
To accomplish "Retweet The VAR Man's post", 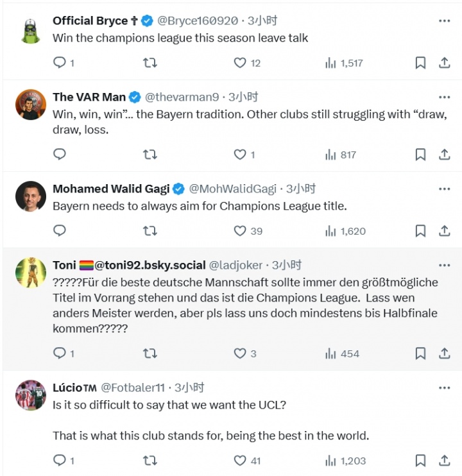I will click(x=150, y=155).
